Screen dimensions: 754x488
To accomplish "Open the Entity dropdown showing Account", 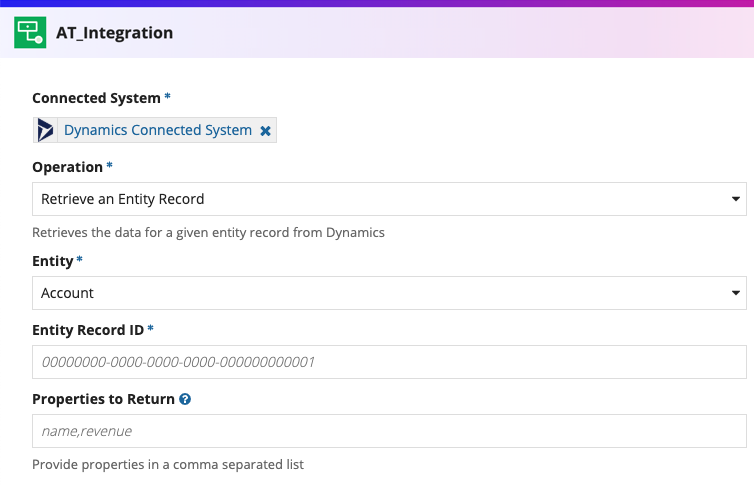I will coord(389,293).
